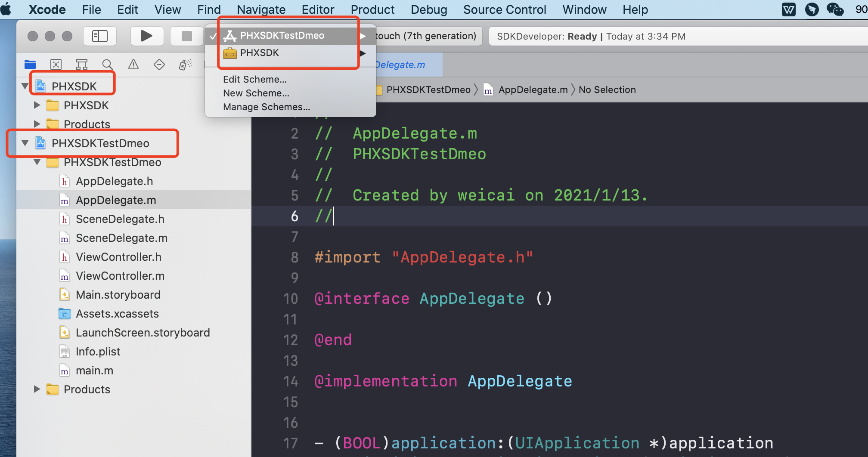Click the @implementation AppDelegate line
This screenshot has height=457, width=868.
pyautogui.click(x=443, y=381)
